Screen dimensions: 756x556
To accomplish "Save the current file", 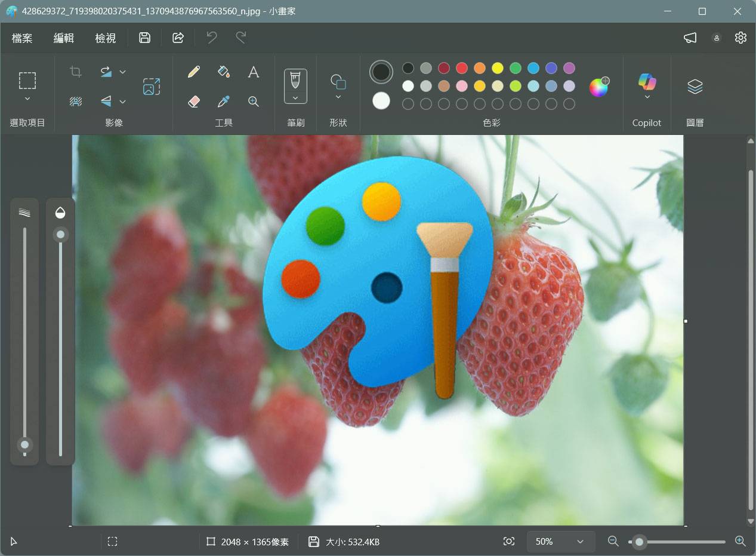I will click(144, 37).
